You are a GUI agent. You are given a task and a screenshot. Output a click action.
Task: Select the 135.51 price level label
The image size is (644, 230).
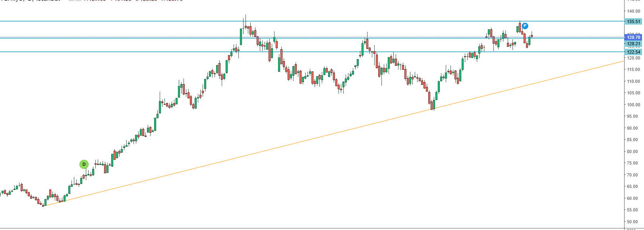(x=633, y=21)
